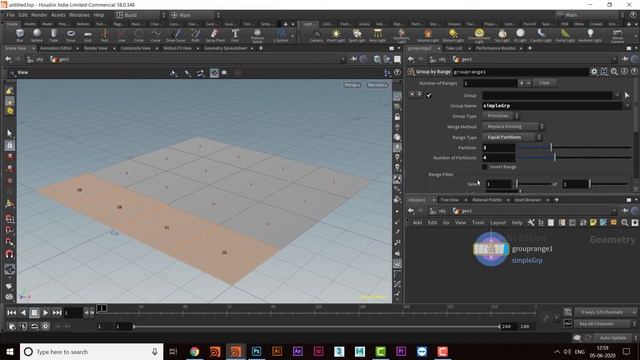Open the Build desktop selector dropdown

pyautogui.click(x=140, y=15)
